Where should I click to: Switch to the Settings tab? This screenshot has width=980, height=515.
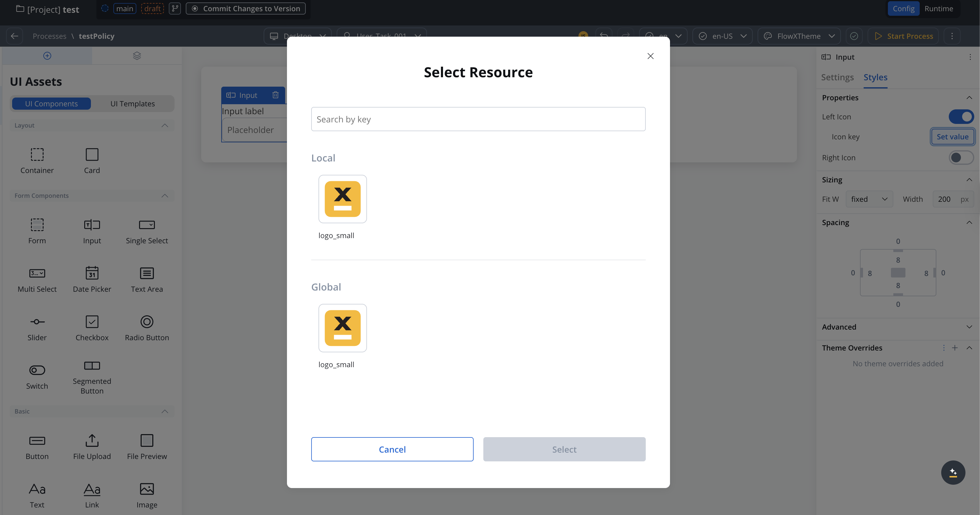click(837, 77)
